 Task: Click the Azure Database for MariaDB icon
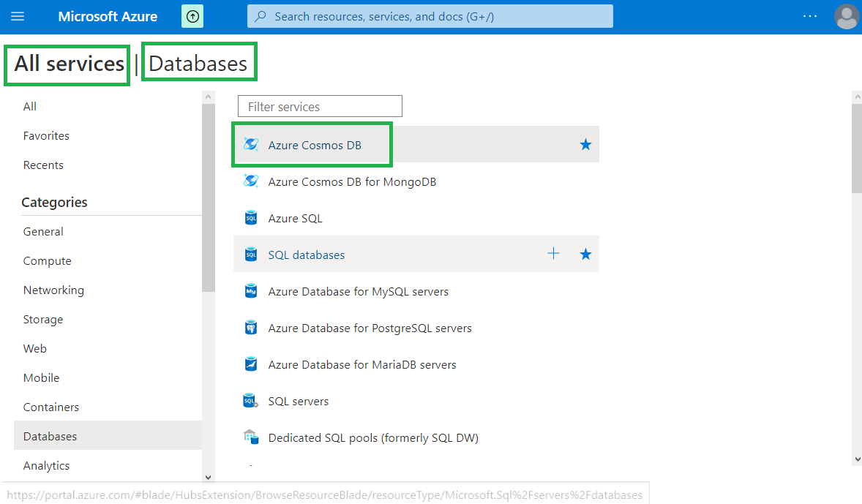251,364
